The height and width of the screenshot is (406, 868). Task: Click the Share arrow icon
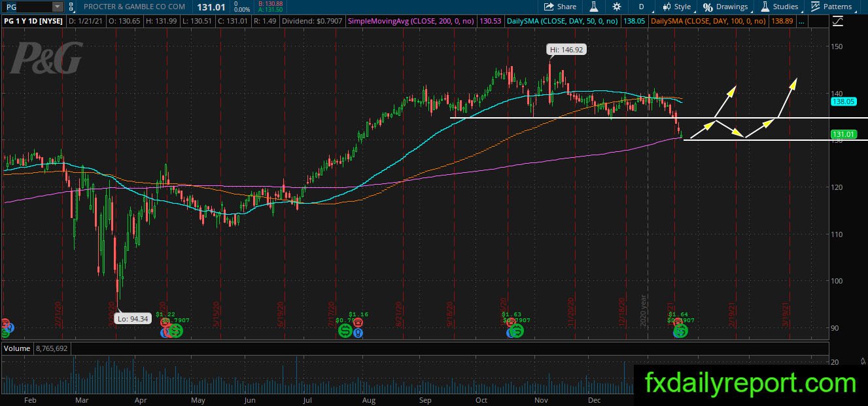pyautogui.click(x=549, y=7)
